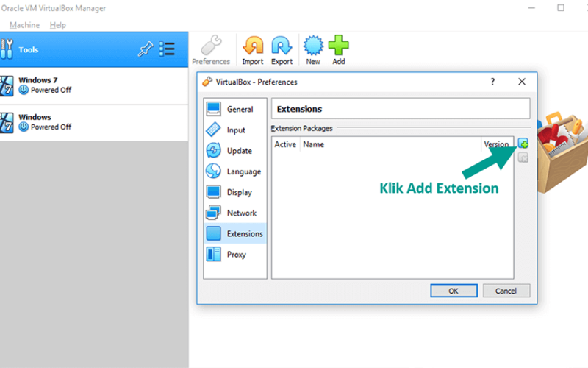Select the Tools entry in sidebar
The image size is (588, 368).
tap(94, 49)
